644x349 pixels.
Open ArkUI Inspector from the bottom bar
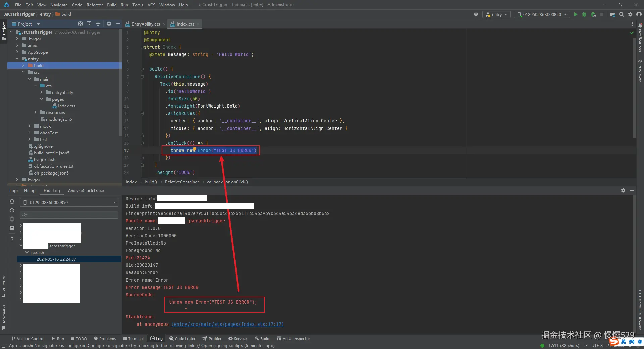[293, 338]
